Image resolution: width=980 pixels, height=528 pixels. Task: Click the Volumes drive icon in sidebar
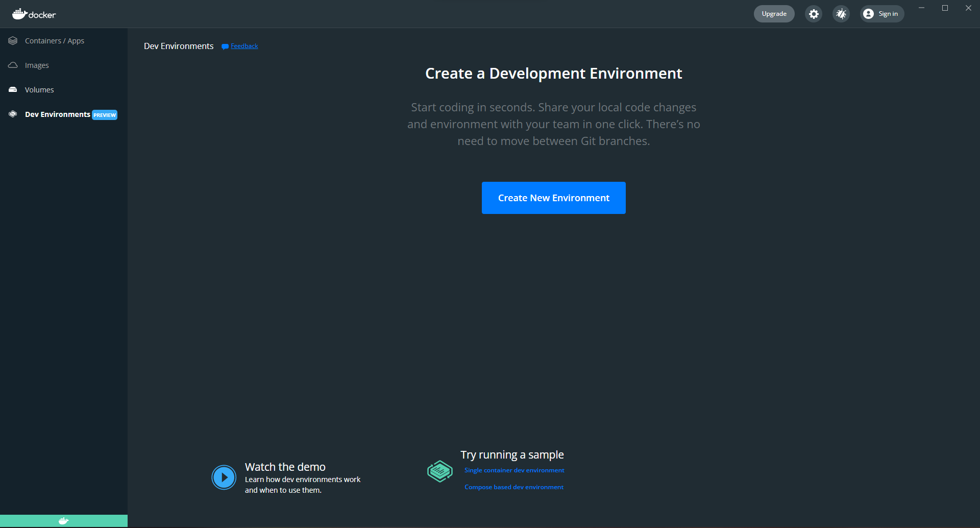coord(13,90)
